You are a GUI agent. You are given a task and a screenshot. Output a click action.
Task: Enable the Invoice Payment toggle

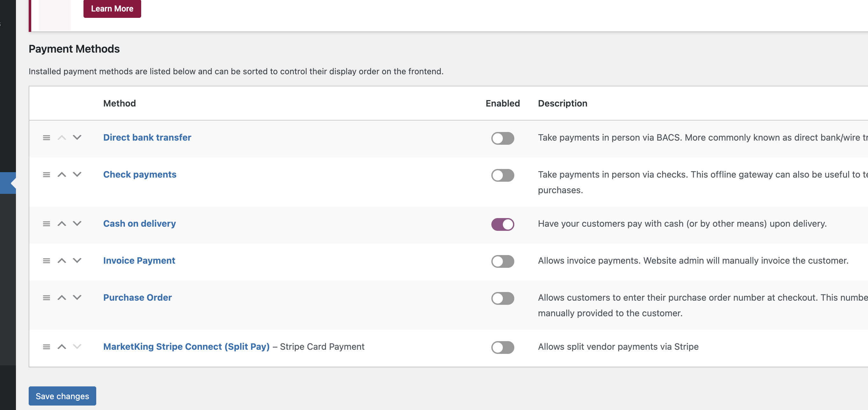[503, 261]
